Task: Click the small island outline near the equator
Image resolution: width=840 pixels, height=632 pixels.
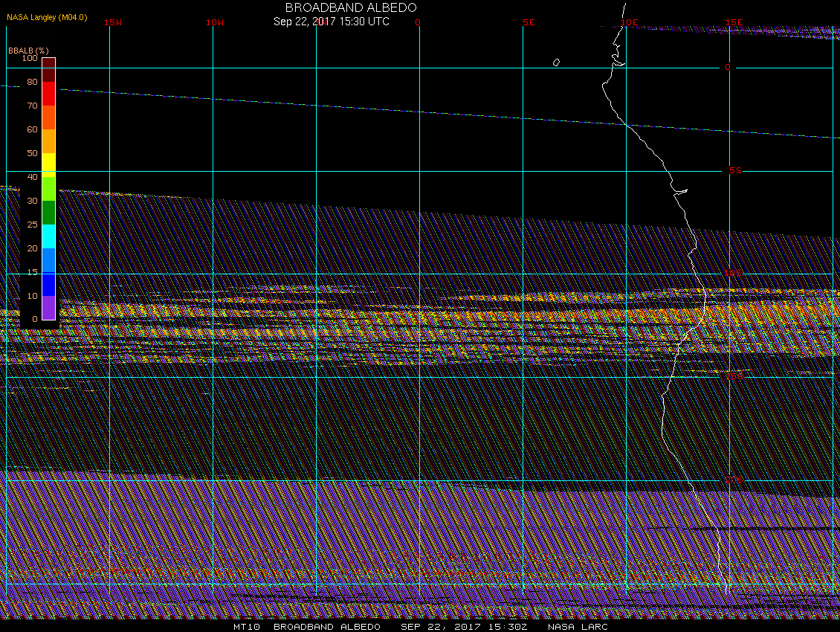Action: [556, 62]
